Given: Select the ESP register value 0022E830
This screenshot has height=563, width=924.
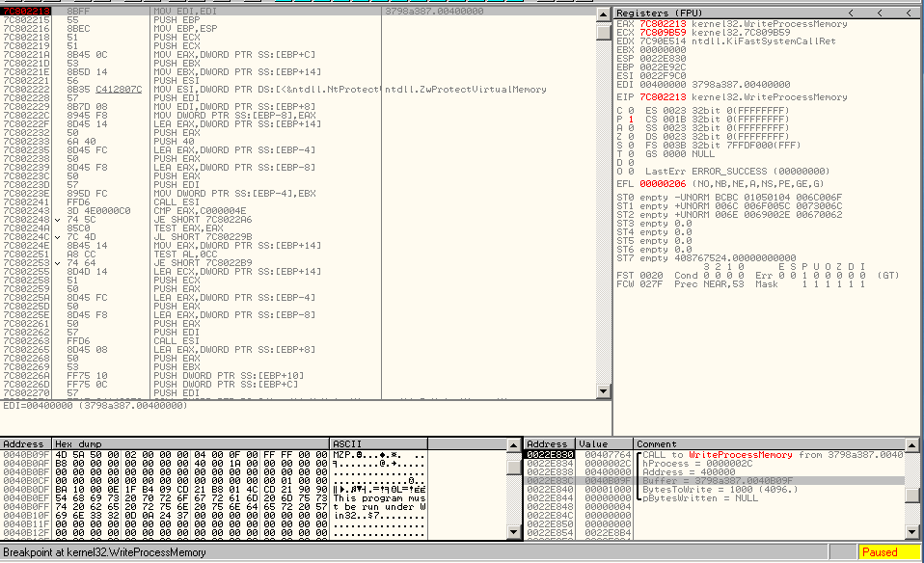Looking at the screenshot, I should 663,59.
